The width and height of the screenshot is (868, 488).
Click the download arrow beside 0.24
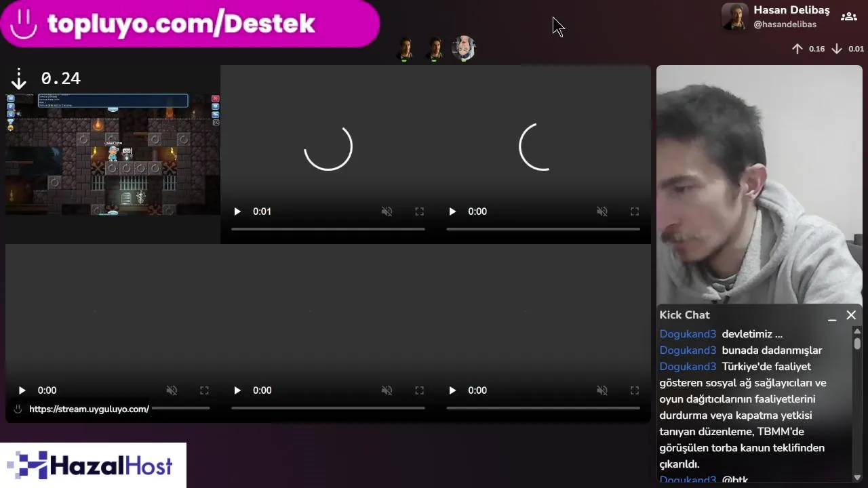click(19, 79)
